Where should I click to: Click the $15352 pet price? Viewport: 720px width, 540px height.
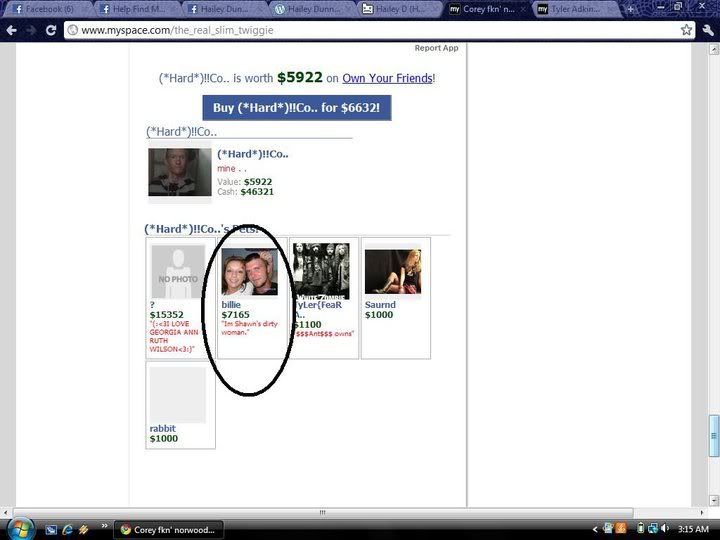tap(166, 315)
